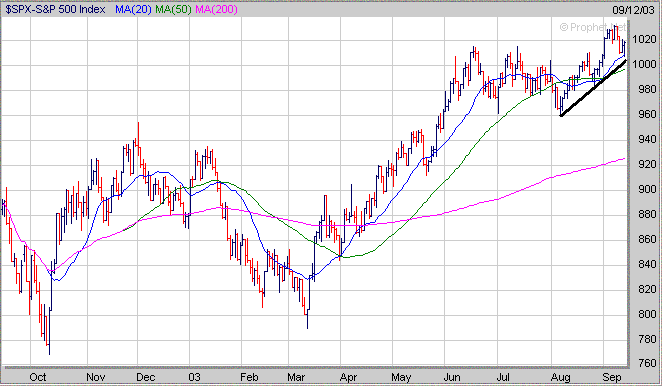Click the 860 price axis label
The height and width of the screenshot is (386, 662).
[647, 239]
